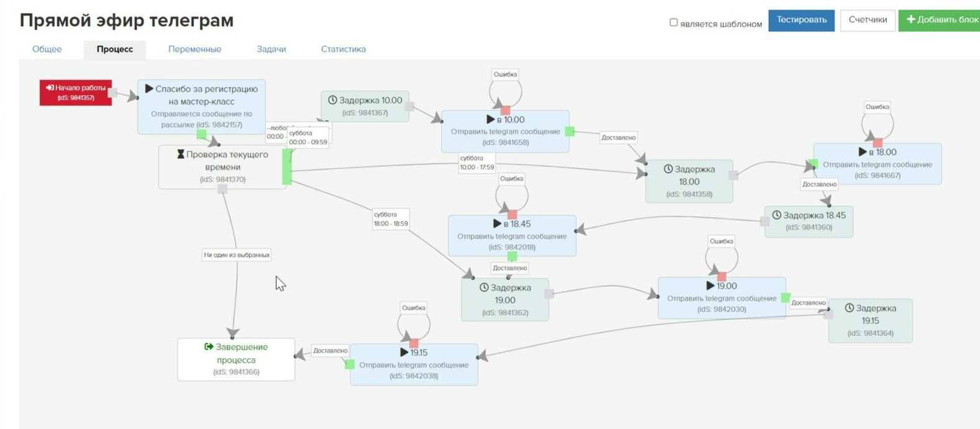Screen dimensions: 980x429
Task: Select the «Ни один из выбранных» connection label
Action: tap(237, 255)
